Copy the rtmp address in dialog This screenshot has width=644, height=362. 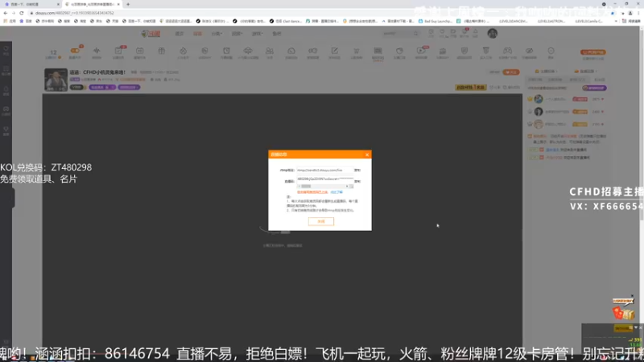(357, 170)
